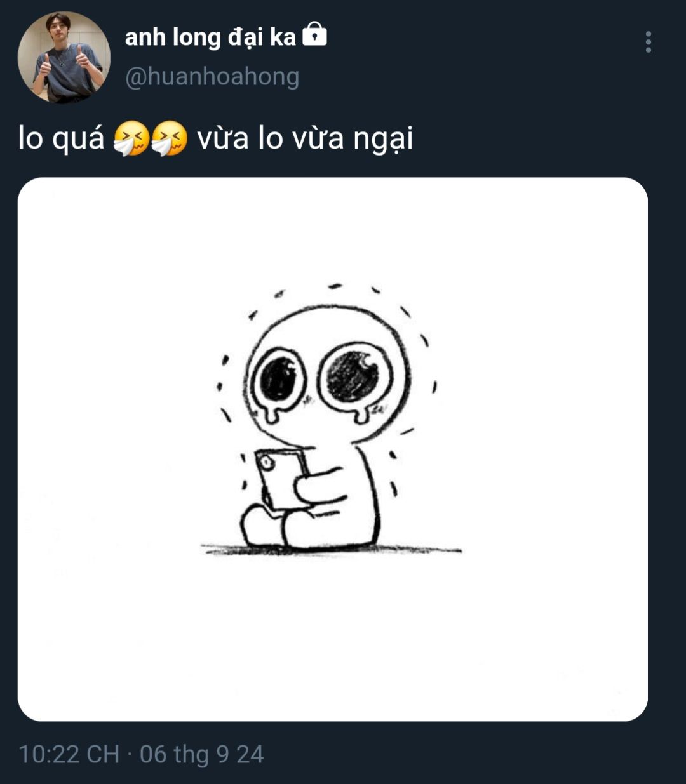Open the profile picture of anh long đại ka
This screenshot has width=686, height=784.
[x=64, y=57]
